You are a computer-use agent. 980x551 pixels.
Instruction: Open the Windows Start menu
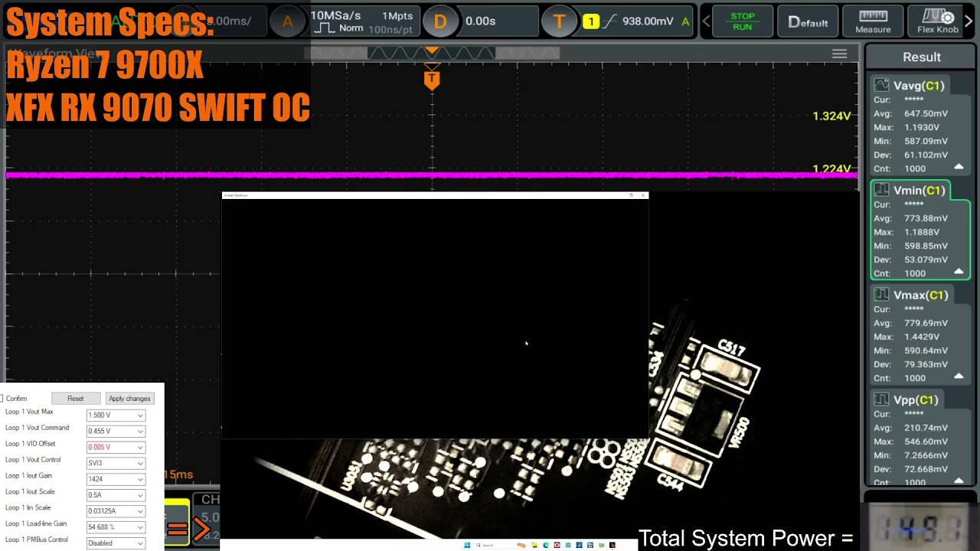coord(467,546)
